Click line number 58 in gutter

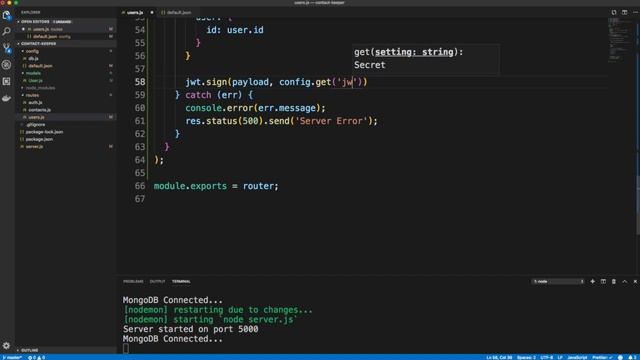(x=140, y=82)
